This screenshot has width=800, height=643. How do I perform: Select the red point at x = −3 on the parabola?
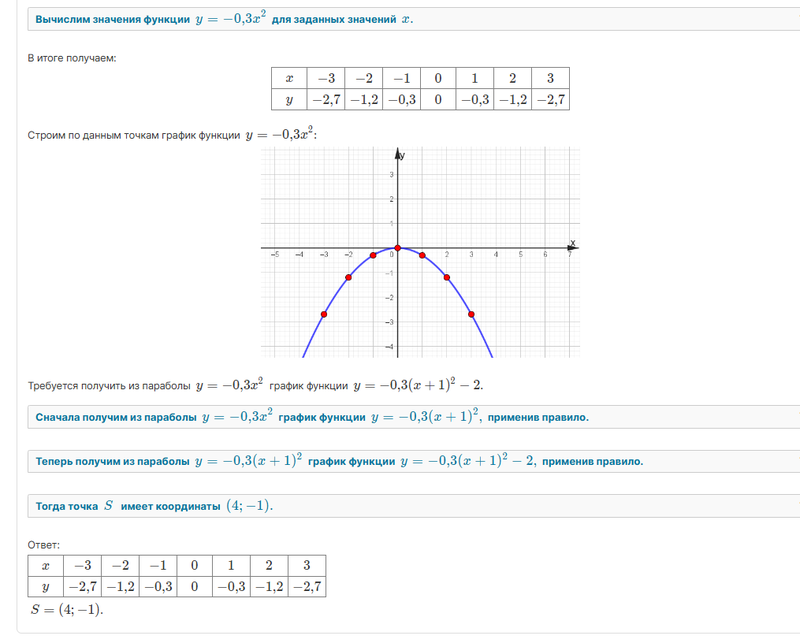click(x=323, y=314)
